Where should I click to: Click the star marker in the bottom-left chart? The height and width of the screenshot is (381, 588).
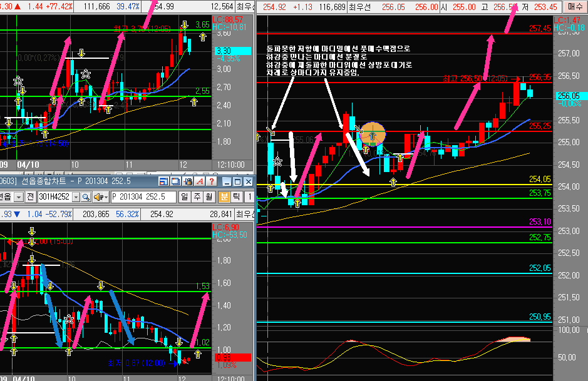(69, 320)
